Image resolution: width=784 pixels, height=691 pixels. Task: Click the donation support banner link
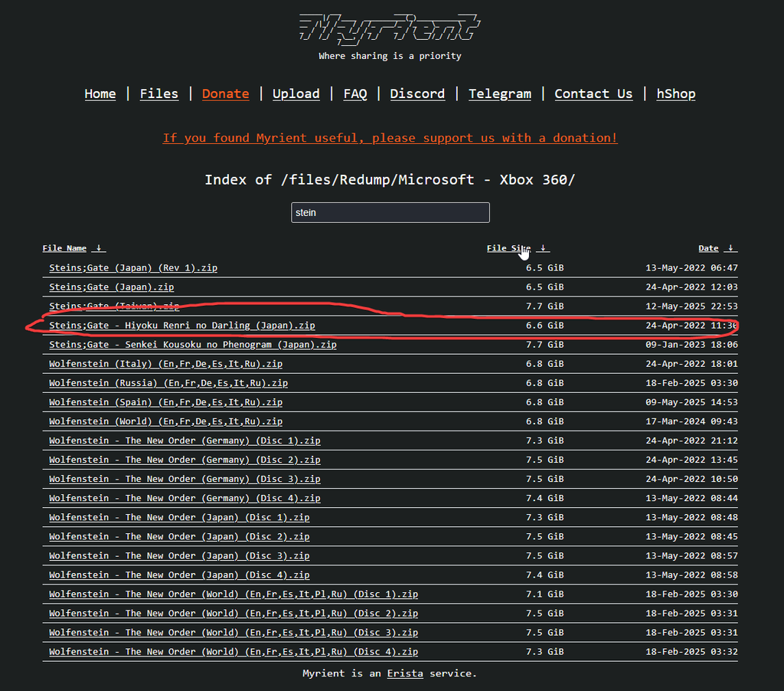pyautogui.click(x=390, y=138)
